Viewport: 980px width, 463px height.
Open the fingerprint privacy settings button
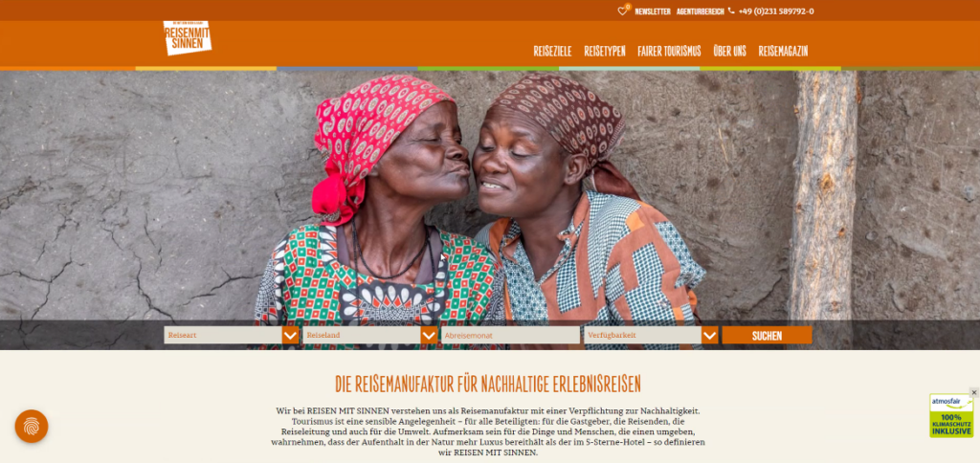pyautogui.click(x=32, y=426)
